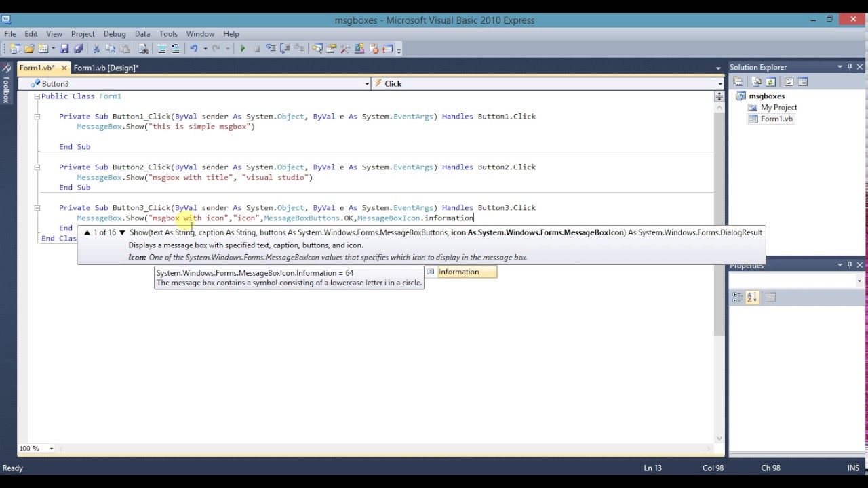868x488 pixels.
Task: Click the Step Over toolbar icon
Action: tap(285, 49)
